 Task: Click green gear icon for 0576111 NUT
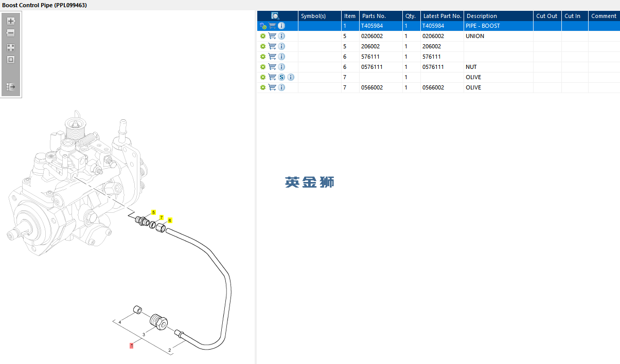(x=263, y=67)
